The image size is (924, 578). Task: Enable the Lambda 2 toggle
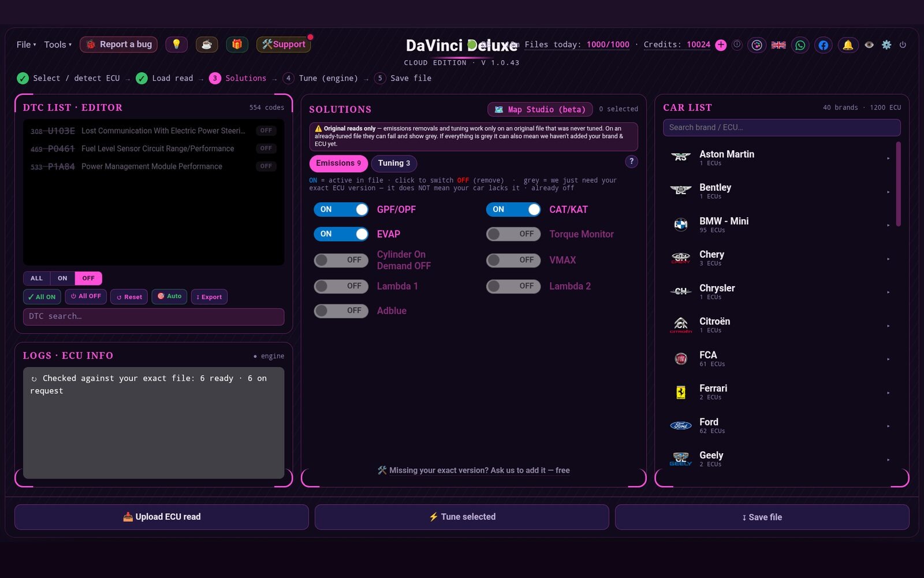513,286
